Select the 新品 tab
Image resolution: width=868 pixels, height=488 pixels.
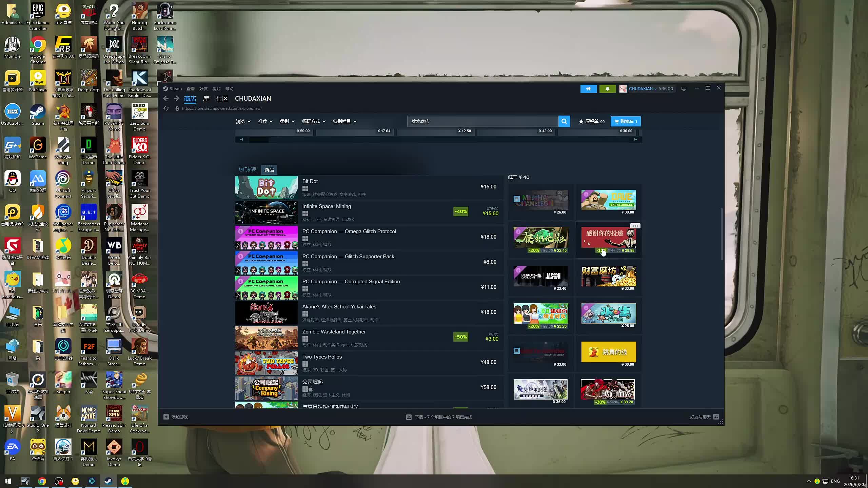tap(269, 169)
